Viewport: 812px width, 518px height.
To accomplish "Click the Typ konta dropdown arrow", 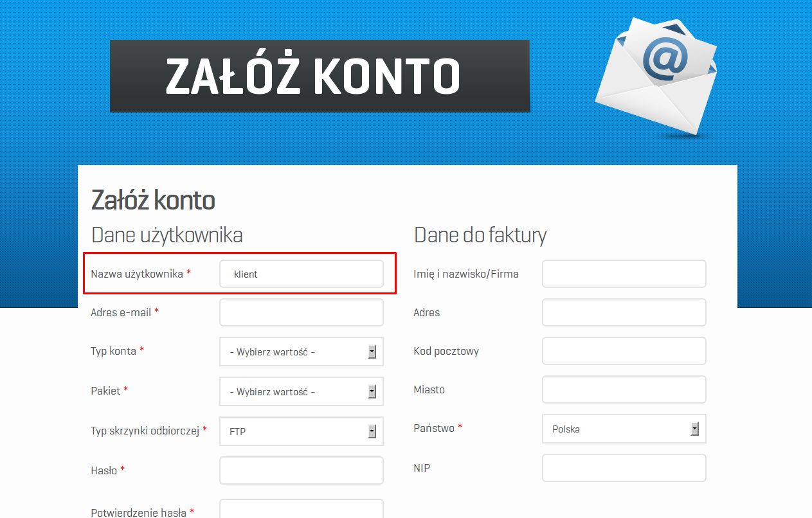I will pyautogui.click(x=372, y=352).
